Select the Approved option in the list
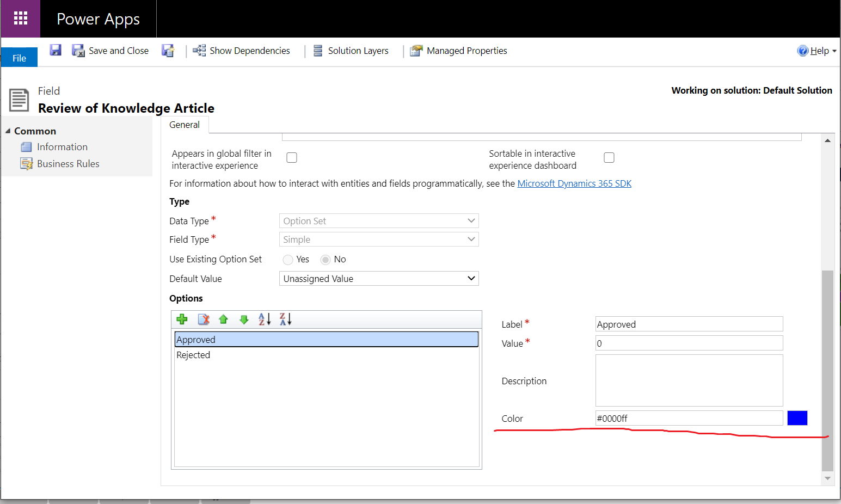 pyautogui.click(x=327, y=340)
